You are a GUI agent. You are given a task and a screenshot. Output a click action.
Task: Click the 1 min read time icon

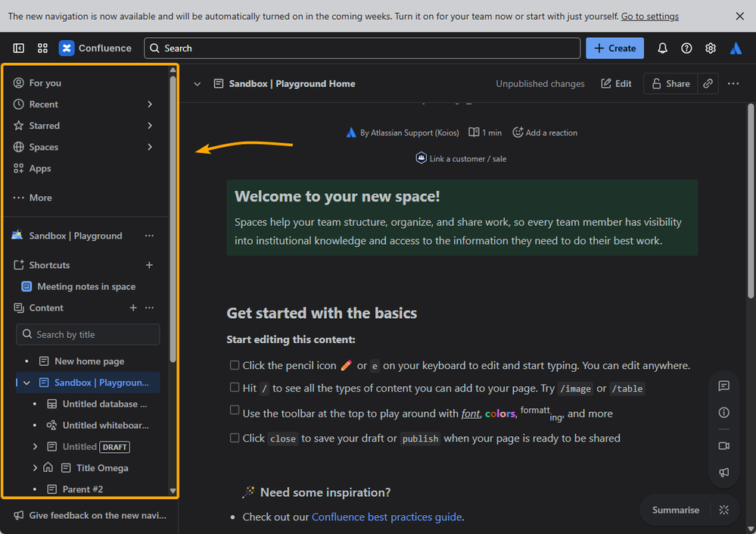[474, 132]
